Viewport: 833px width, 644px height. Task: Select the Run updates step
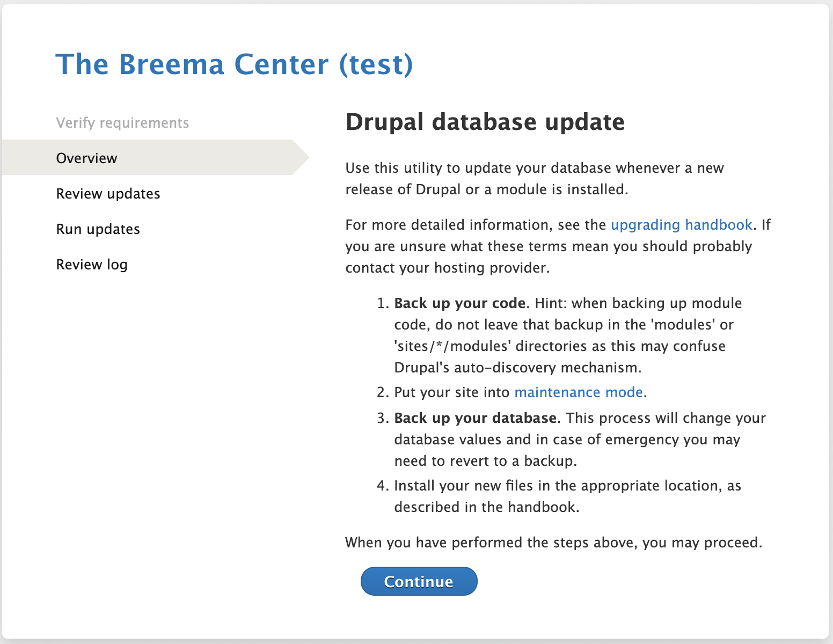(x=98, y=229)
